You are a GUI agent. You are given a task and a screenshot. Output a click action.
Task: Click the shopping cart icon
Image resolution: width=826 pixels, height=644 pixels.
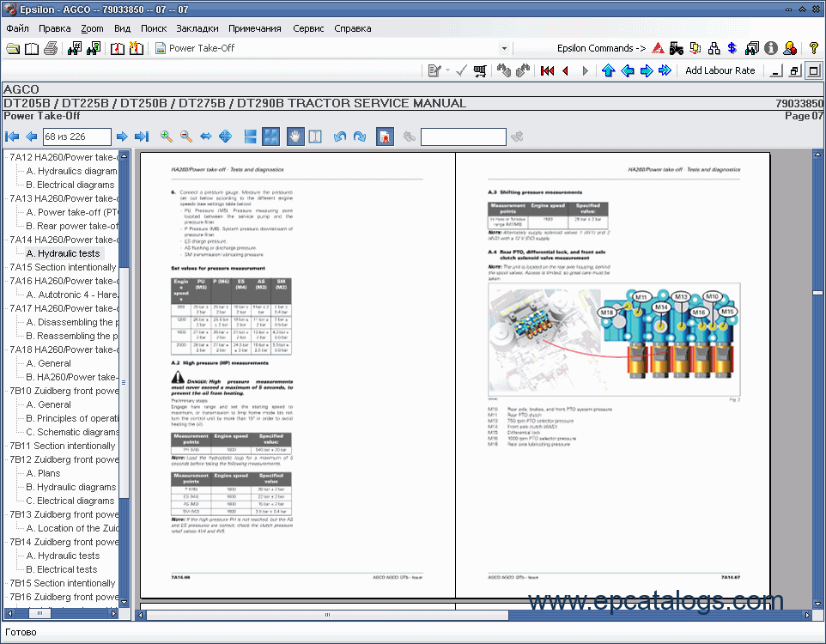[x=480, y=70]
